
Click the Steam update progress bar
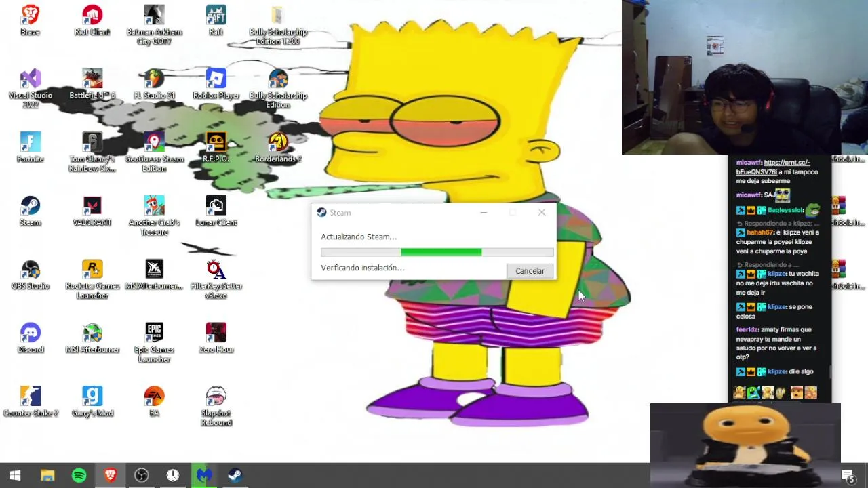[x=437, y=252]
